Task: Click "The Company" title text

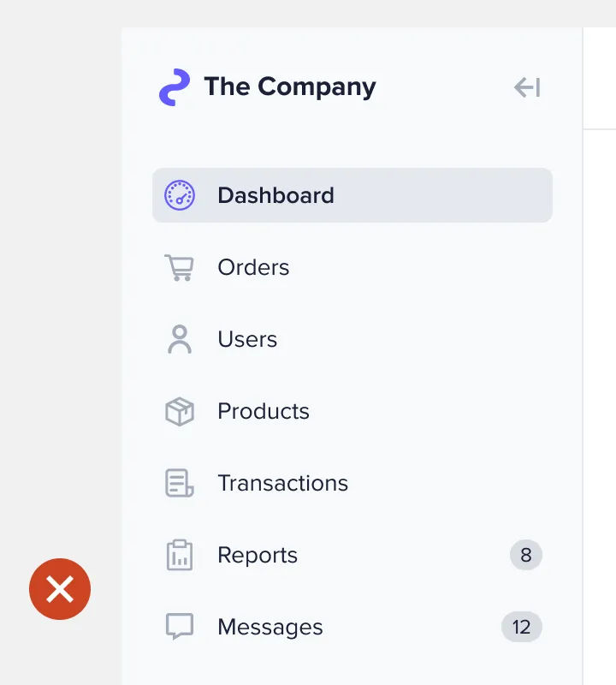Action: tap(290, 87)
